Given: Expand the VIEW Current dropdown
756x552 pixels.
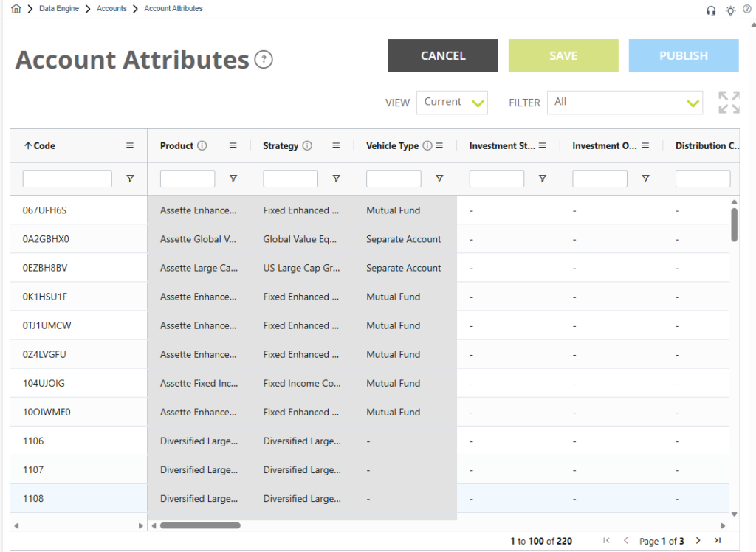Looking at the screenshot, I should click(452, 103).
